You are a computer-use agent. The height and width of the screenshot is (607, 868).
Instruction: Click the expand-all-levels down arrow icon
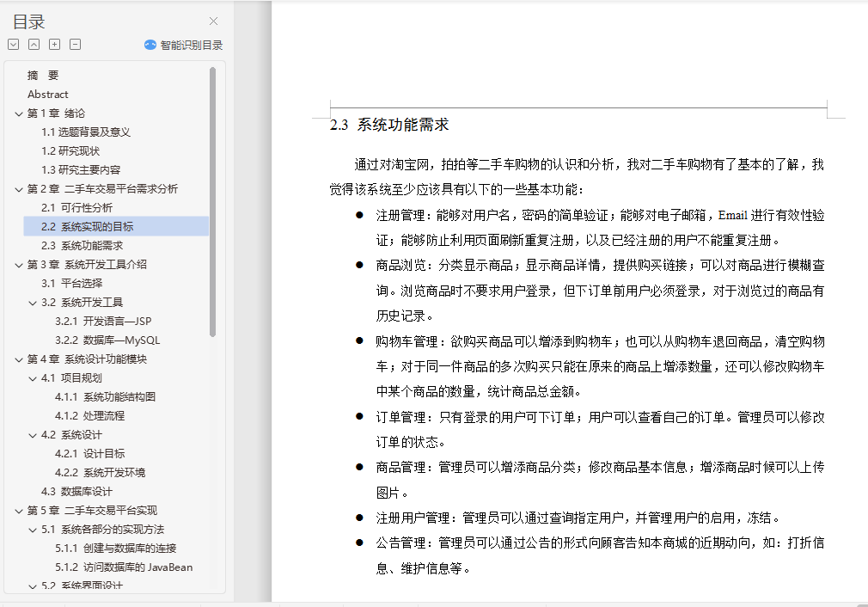click(x=14, y=45)
